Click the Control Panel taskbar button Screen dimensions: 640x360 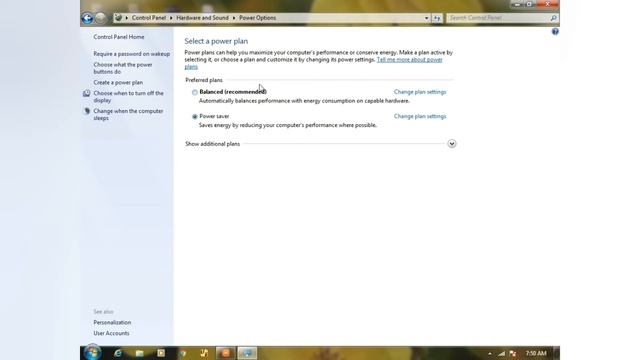tap(247, 353)
